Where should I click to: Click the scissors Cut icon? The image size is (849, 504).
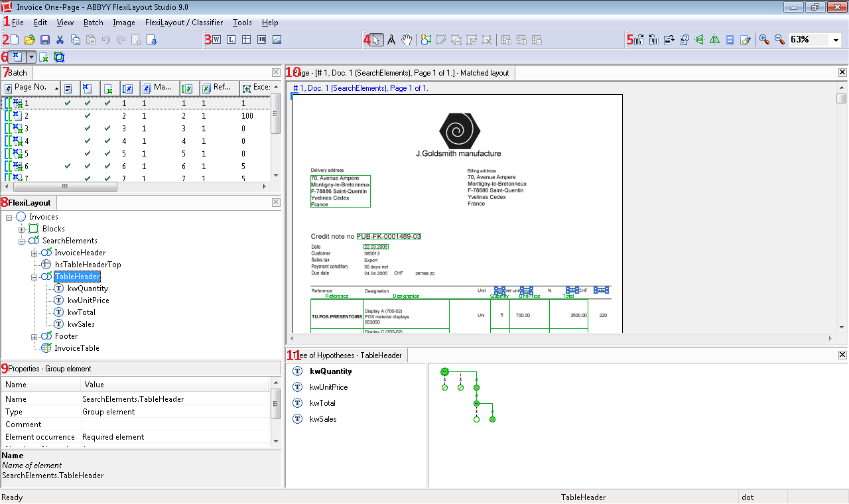[x=60, y=40]
